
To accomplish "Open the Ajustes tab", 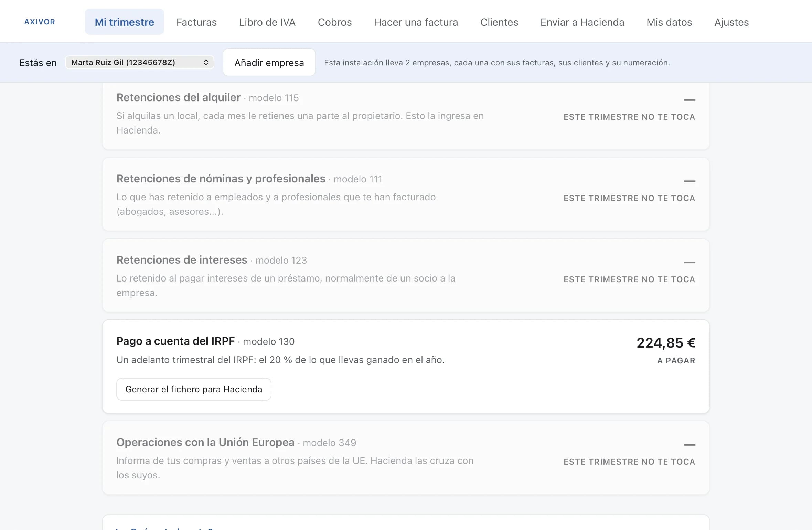I will tap(731, 22).
